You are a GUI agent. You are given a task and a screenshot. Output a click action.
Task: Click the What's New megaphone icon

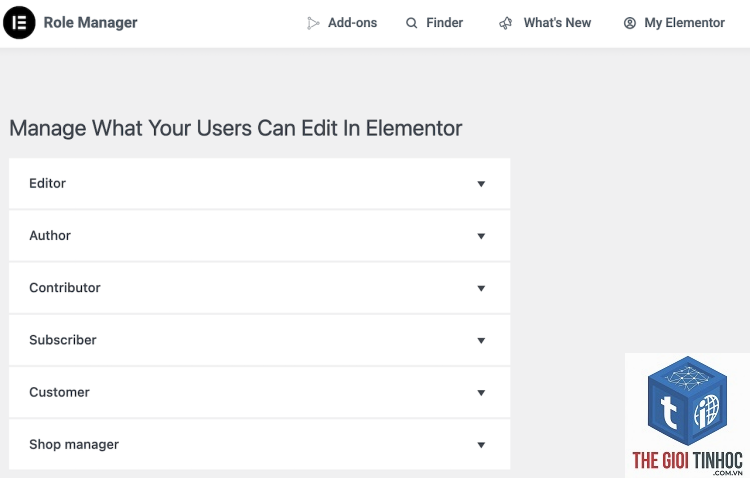(506, 23)
